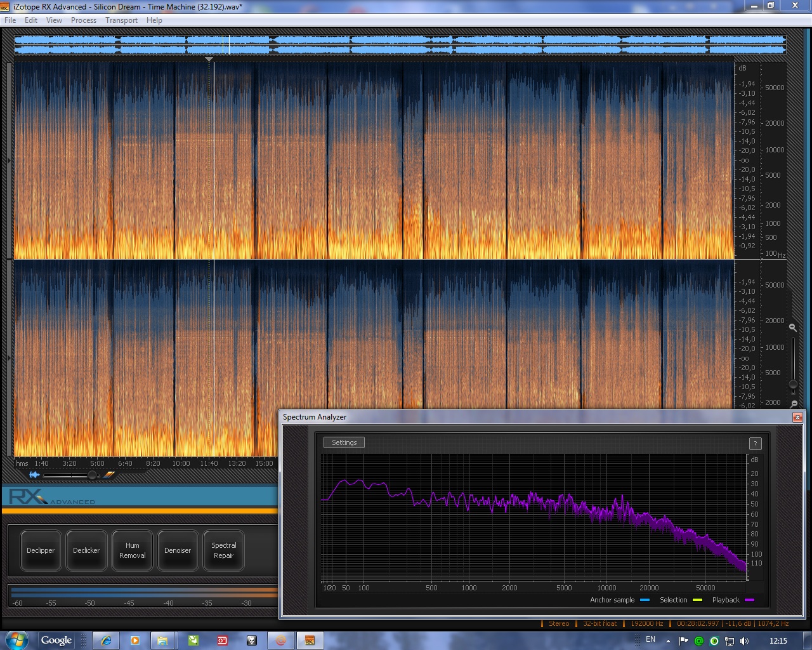Viewport: 812px width, 650px height.
Task: Toggle the Anchor sample blue legend swatch
Action: pos(645,600)
